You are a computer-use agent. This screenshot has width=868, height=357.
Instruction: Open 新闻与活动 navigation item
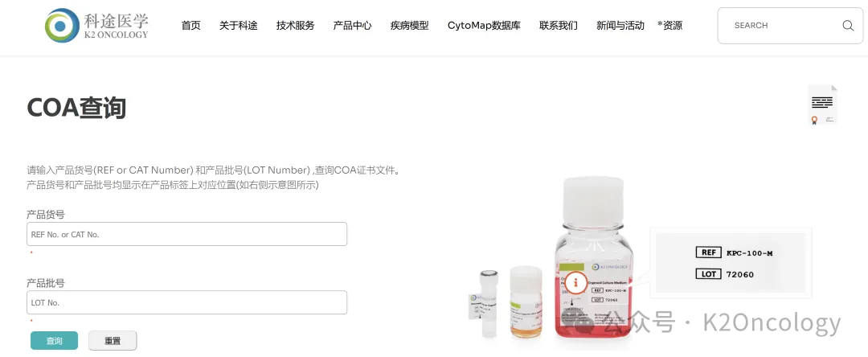pyautogui.click(x=620, y=26)
